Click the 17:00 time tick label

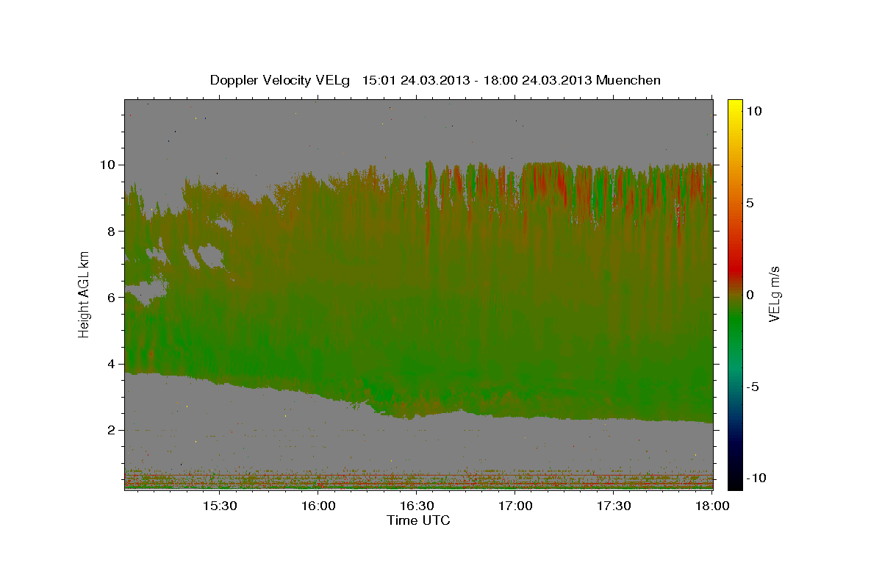click(x=516, y=506)
